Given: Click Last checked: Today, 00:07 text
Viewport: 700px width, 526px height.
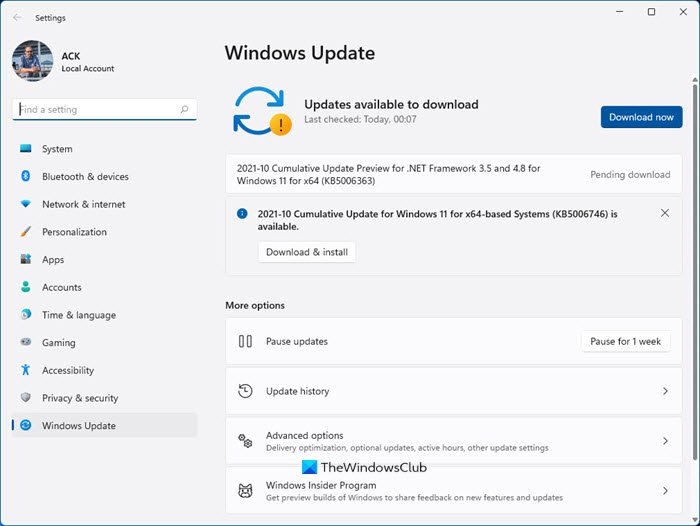Looking at the screenshot, I should [x=360, y=119].
